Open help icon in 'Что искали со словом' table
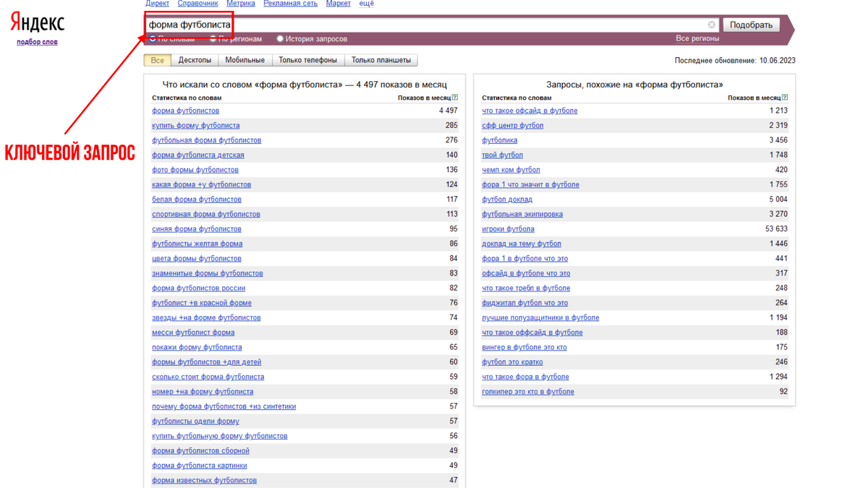The image size is (868, 488). pyautogui.click(x=455, y=98)
